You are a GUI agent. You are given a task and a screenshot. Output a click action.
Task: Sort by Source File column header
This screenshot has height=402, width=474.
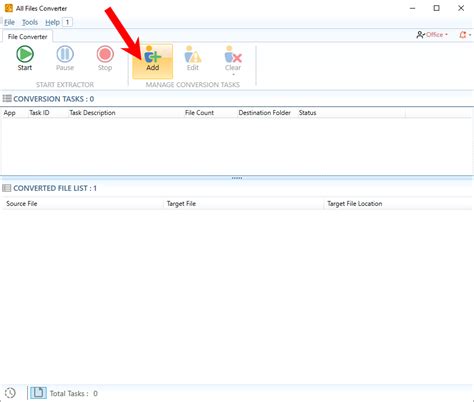click(x=22, y=204)
